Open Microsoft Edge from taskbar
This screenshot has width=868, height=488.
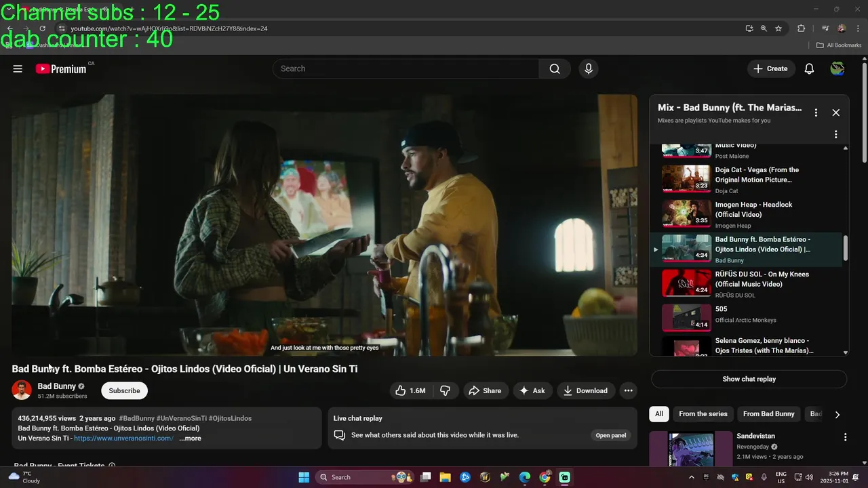(525, 477)
